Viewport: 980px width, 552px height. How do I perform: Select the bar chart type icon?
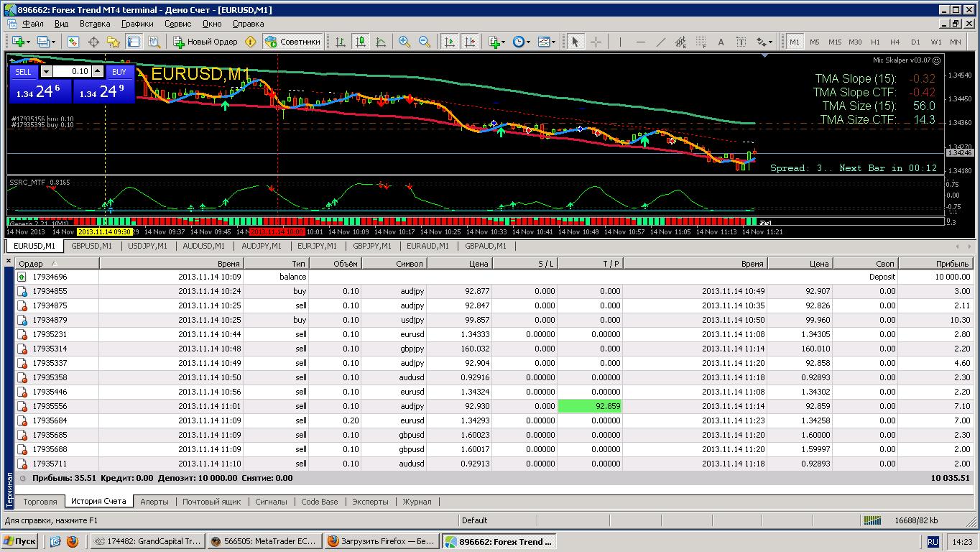[340, 42]
